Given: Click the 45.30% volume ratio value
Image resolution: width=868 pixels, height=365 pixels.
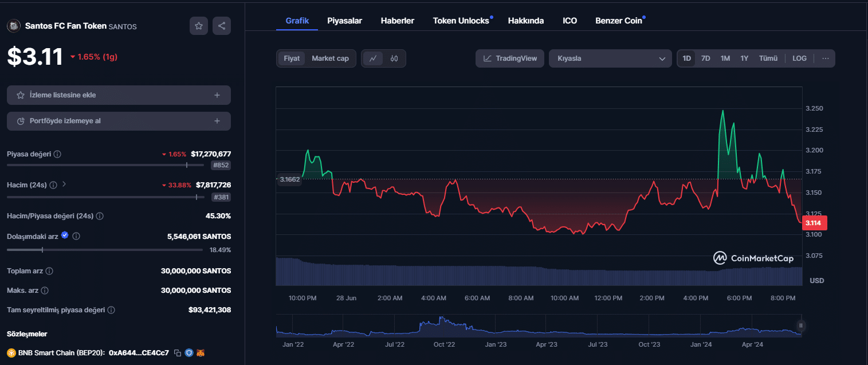Looking at the screenshot, I should (x=218, y=216).
